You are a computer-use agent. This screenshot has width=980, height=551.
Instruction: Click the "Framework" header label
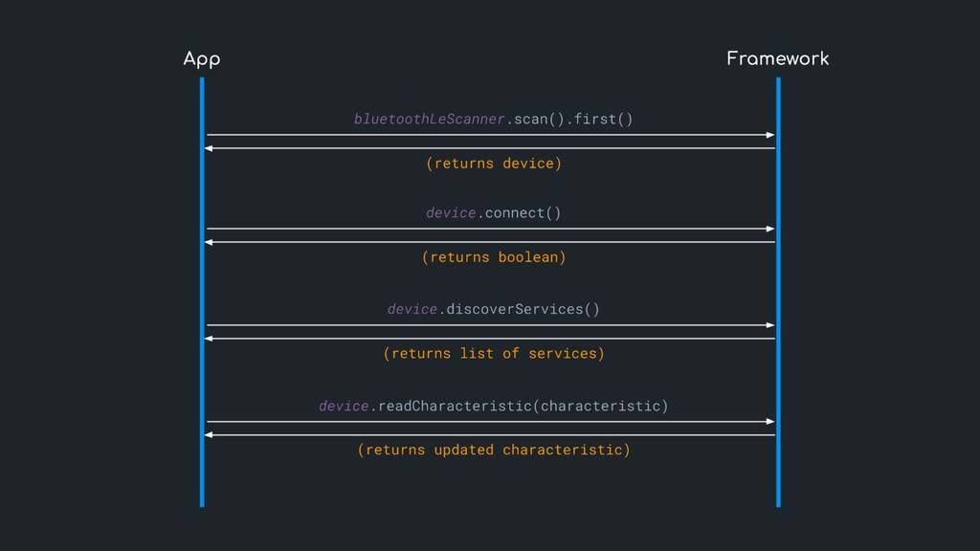click(777, 59)
